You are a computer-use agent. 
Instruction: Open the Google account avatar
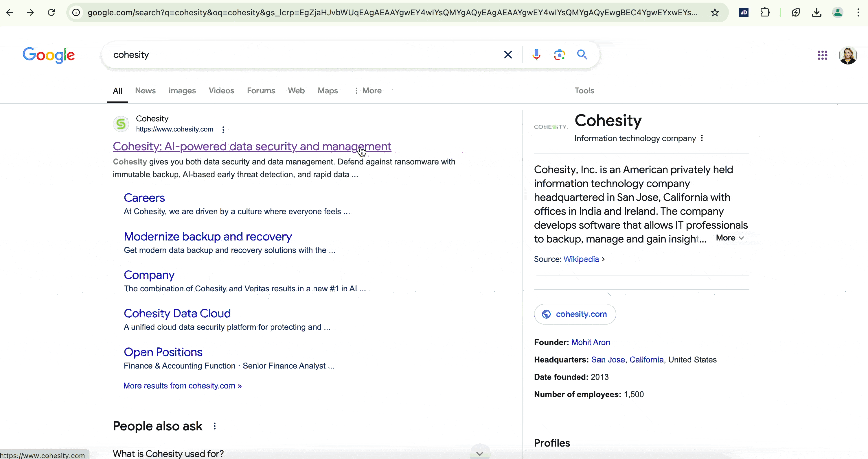(x=848, y=55)
